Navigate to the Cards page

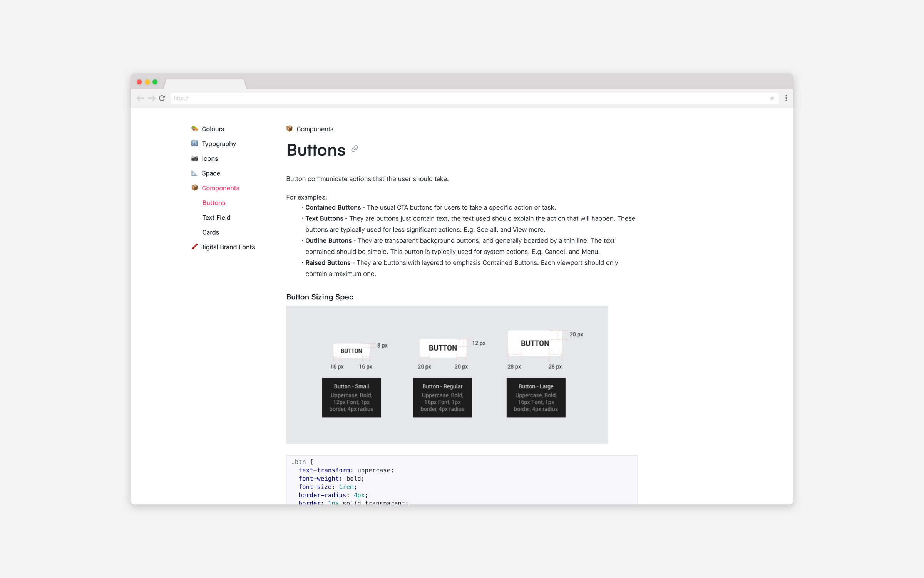(x=211, y=232)
